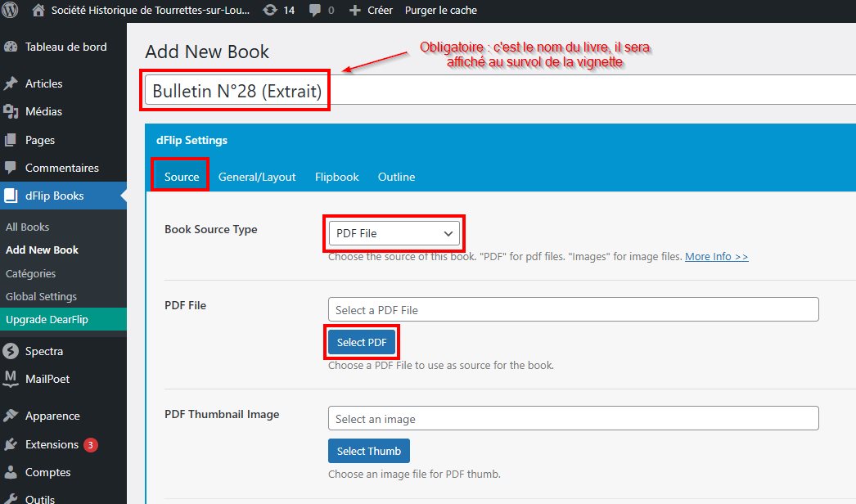This screenshot has width=856, height=504.
Task: Open All Books submenu item
Action: coord(27,227)
